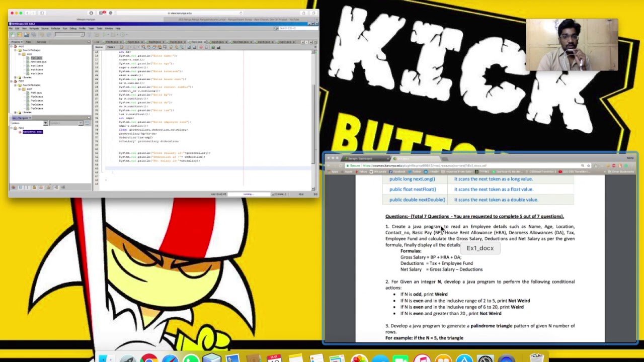Open Photos from the Dock
The height and width of the screenshot is (362, 644).
coord(359,358)
